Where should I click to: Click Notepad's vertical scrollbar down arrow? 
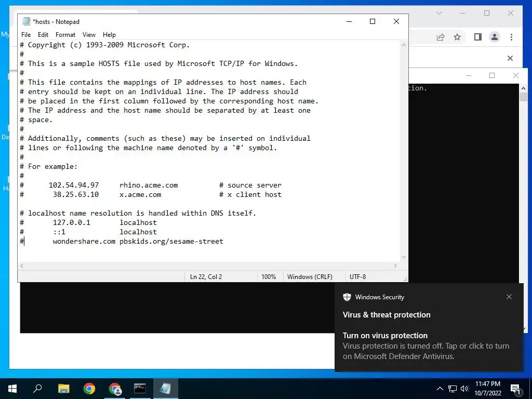(x=404, y=257)
